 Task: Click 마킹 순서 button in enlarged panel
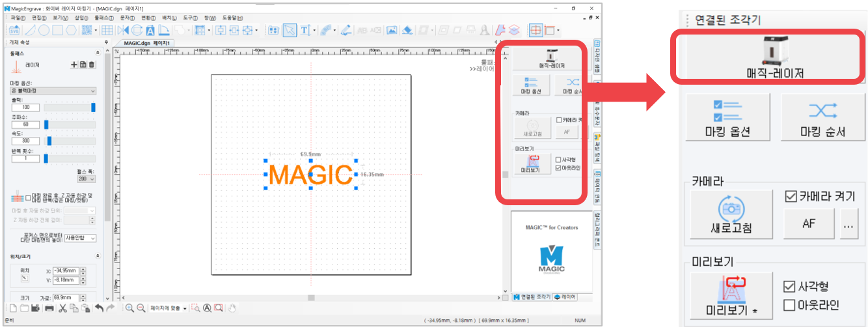pyautogui.click(x=822, y=117)
